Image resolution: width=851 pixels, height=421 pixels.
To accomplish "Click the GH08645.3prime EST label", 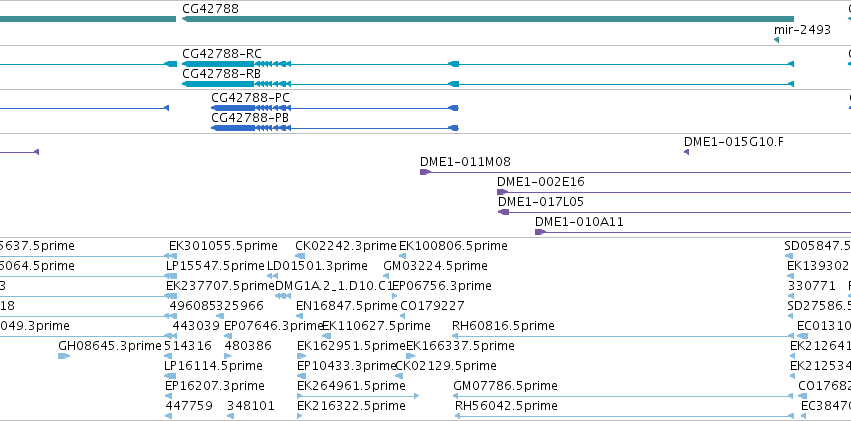I will 110,346.
